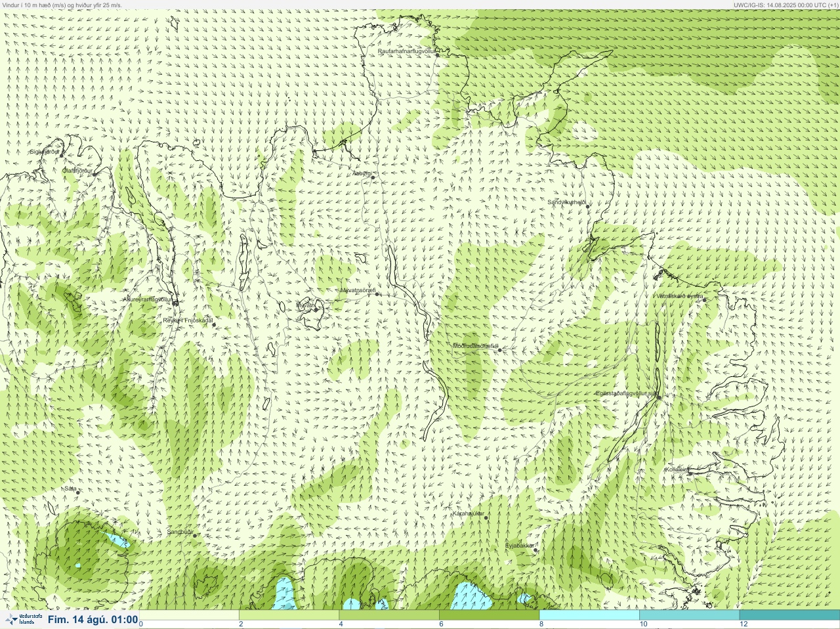Select the 6–8 m/s dark green legend color
This screenshot has width=840, height=629.
point(489,615)
